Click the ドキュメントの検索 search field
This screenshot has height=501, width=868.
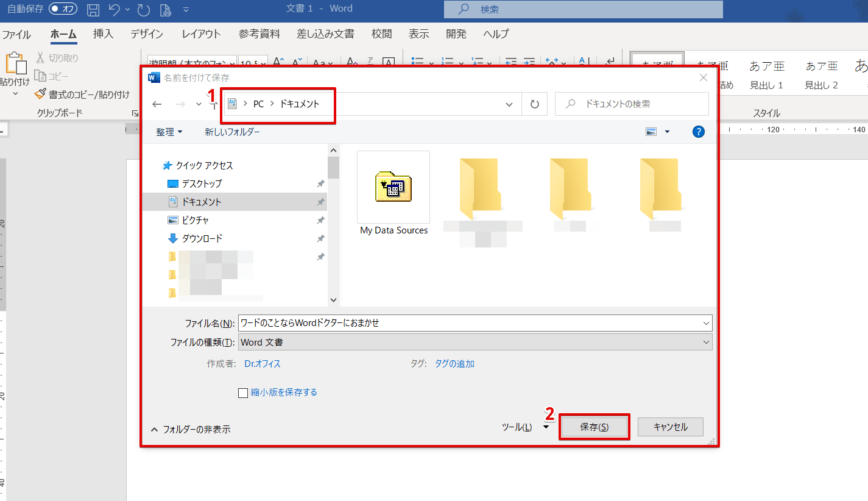coord(632,104)
